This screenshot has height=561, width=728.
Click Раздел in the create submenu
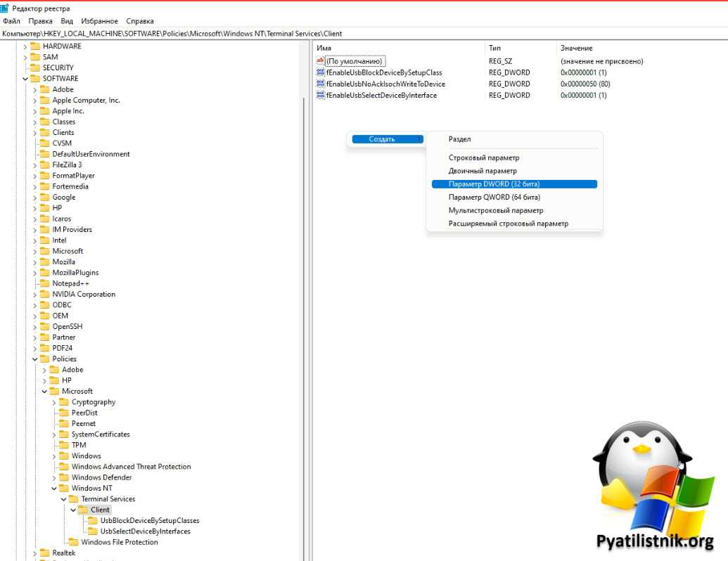pos(460,139)
